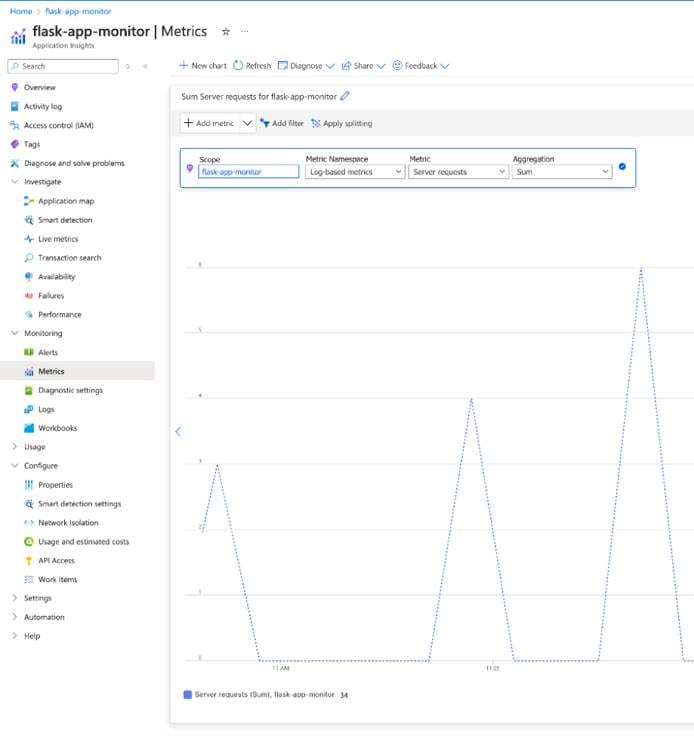This screenshot has width=694, height=736.
Task: Open Network Isolation
Action: [x=68, y=522]
